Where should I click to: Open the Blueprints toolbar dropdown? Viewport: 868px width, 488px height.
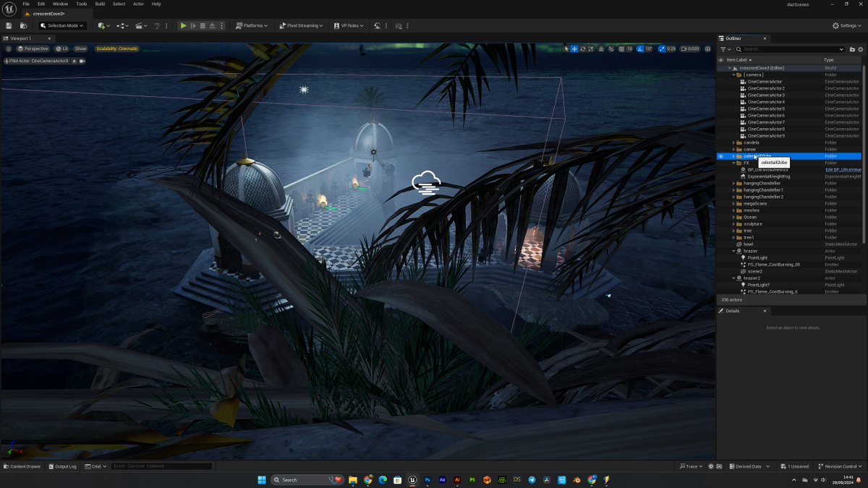point(123,25)
